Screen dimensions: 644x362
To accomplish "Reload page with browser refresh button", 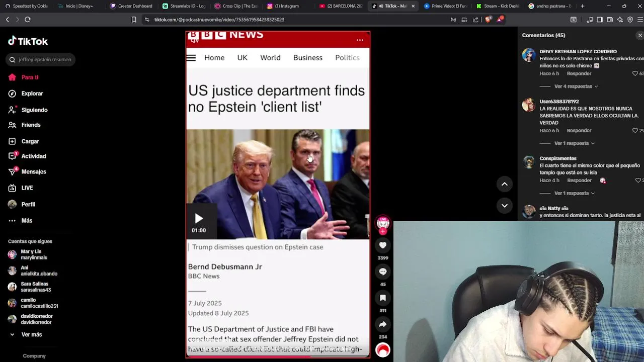I will (28, 20).
